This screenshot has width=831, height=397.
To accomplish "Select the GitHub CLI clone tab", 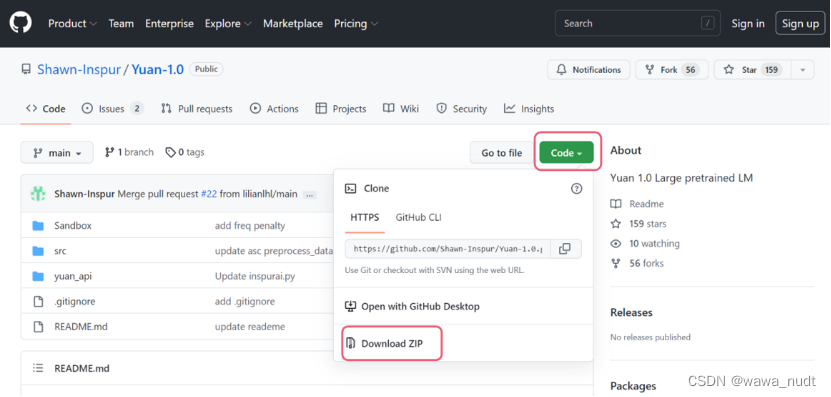I will point(419,217).
